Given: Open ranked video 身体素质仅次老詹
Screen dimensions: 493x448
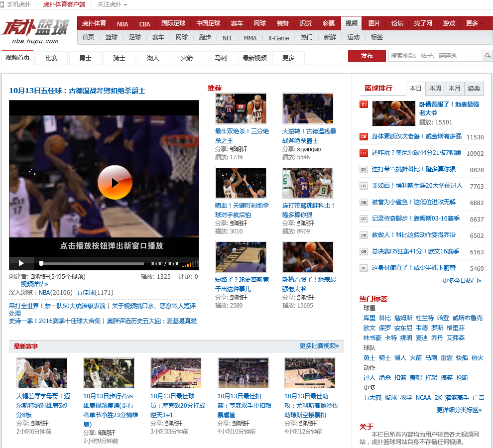Looking at the screenshot, I should pyautogui.click(x=417, y=136).
